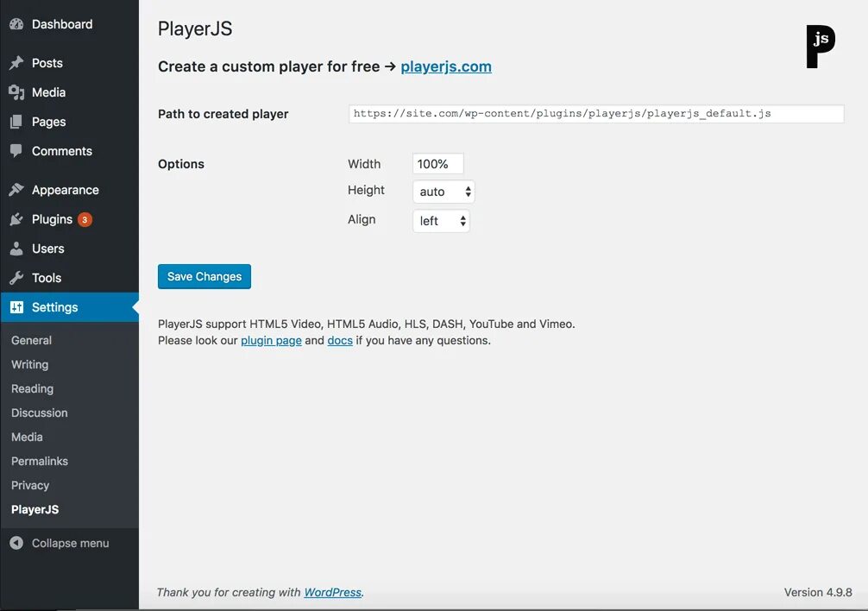Select the Settings menu item
The image size is (868, 611).
[x=70, y=307]
